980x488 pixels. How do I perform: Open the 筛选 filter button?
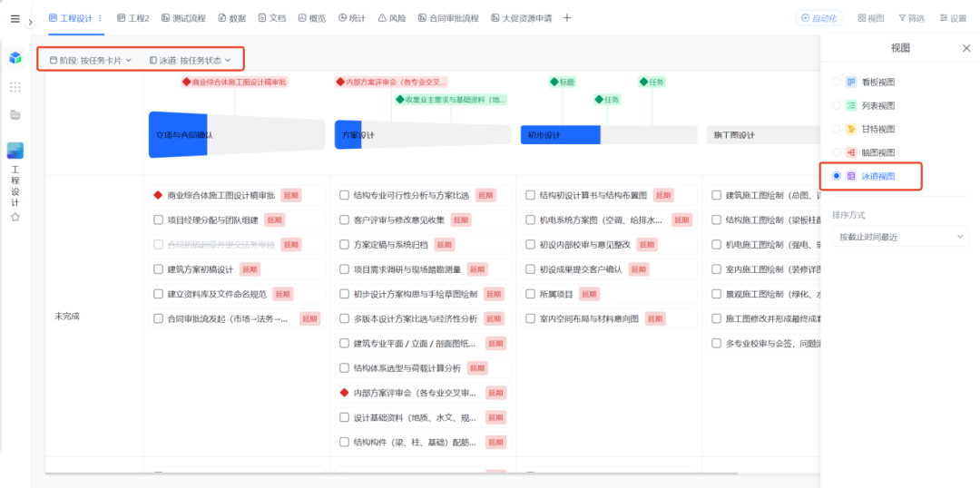[x=911, y=18]
